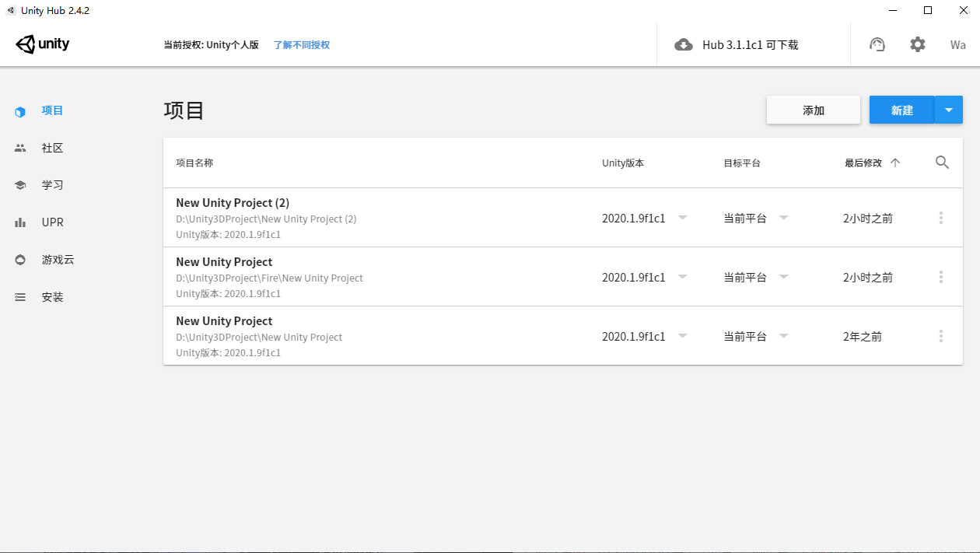Screen dimensions: 980x553
Task: Click the UPR bar chart icon
Action: [x=20, y=222]
